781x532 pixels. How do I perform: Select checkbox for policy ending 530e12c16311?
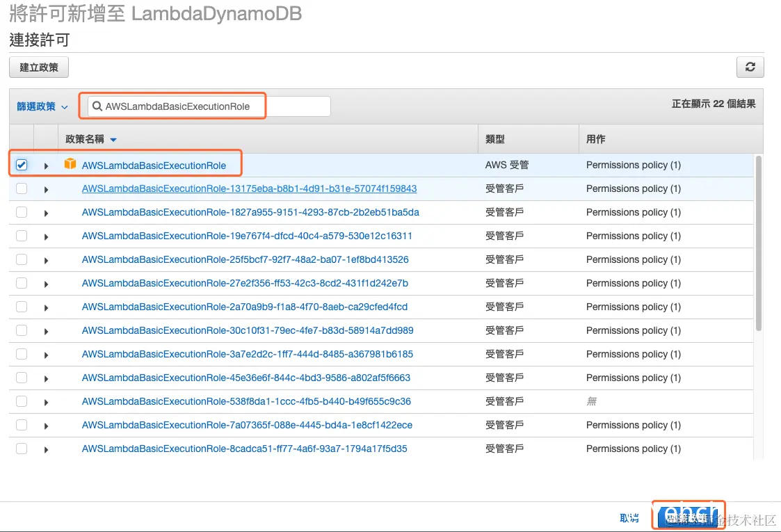coord(22,236)
